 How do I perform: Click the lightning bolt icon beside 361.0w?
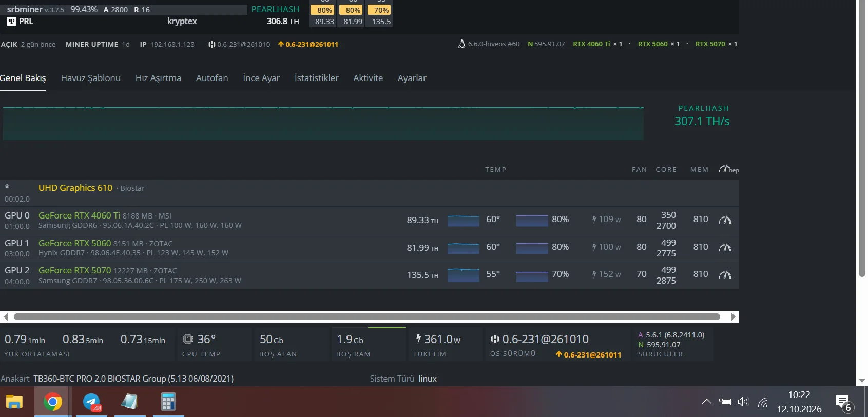click(418, 339)
